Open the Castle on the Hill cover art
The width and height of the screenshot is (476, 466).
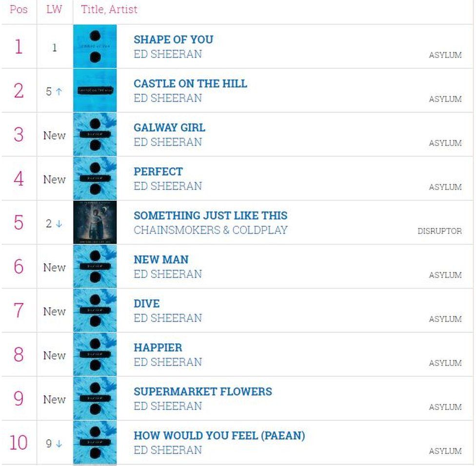95,90
